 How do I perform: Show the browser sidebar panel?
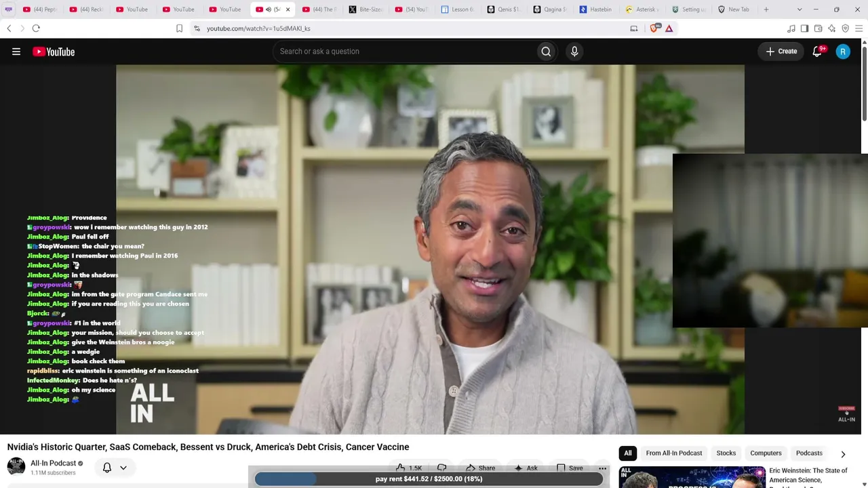pyautogui.click(x=805, y=28)
